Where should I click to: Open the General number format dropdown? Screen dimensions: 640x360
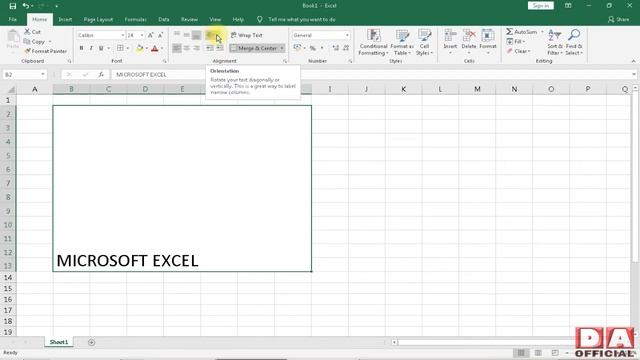coord(347,36)
